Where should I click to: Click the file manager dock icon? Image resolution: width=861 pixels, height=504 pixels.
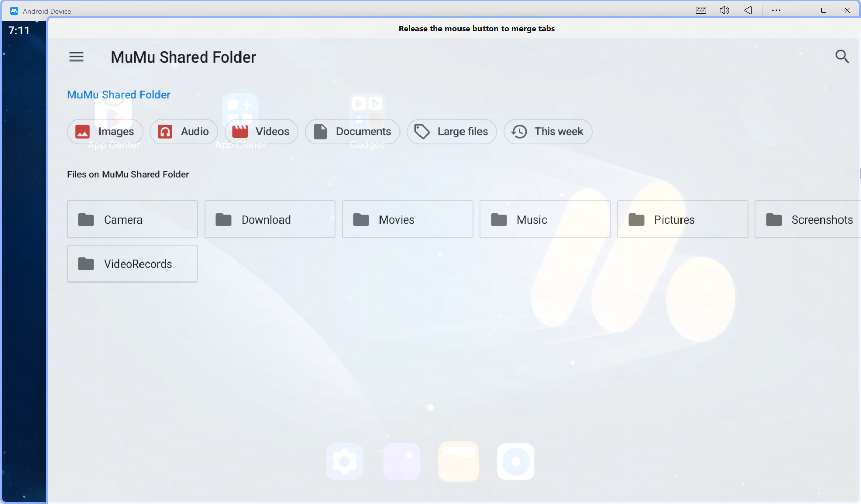[x=459, y=462]
